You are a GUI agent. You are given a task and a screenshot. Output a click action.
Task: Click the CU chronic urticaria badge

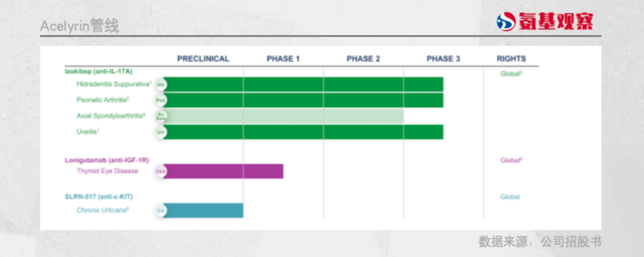pyautogui.click(x=160, y=210)
